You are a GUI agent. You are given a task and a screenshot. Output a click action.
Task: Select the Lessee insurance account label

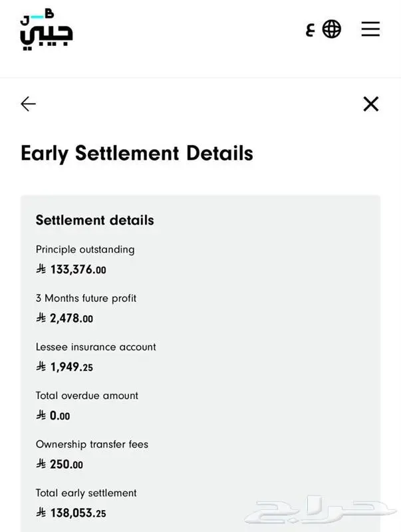96,346
